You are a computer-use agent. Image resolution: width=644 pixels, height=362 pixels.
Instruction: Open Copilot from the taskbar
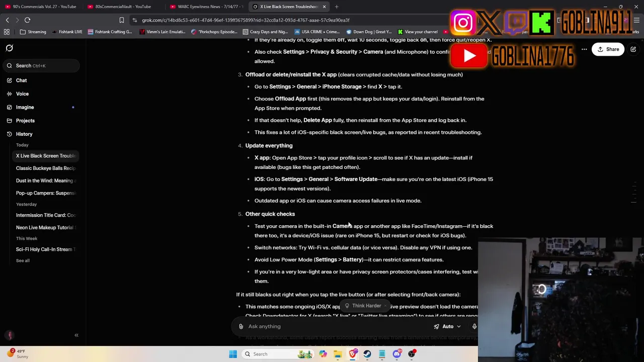[323, 354]
